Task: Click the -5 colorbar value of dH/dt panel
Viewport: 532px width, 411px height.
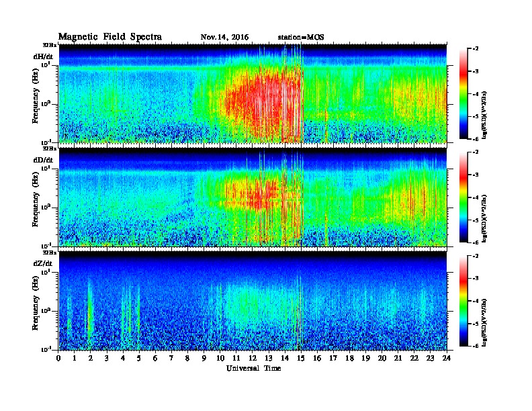Action: point(476,116)
